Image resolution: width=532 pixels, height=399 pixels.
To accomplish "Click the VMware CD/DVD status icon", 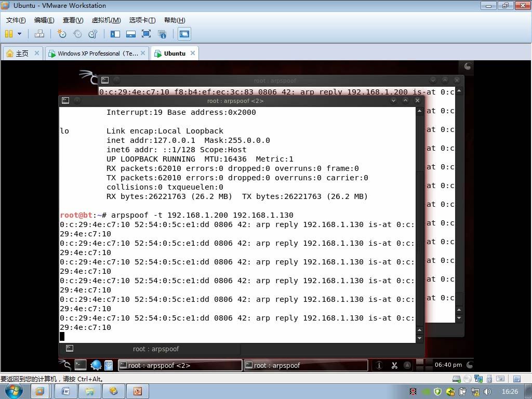I will click(468, 379).
